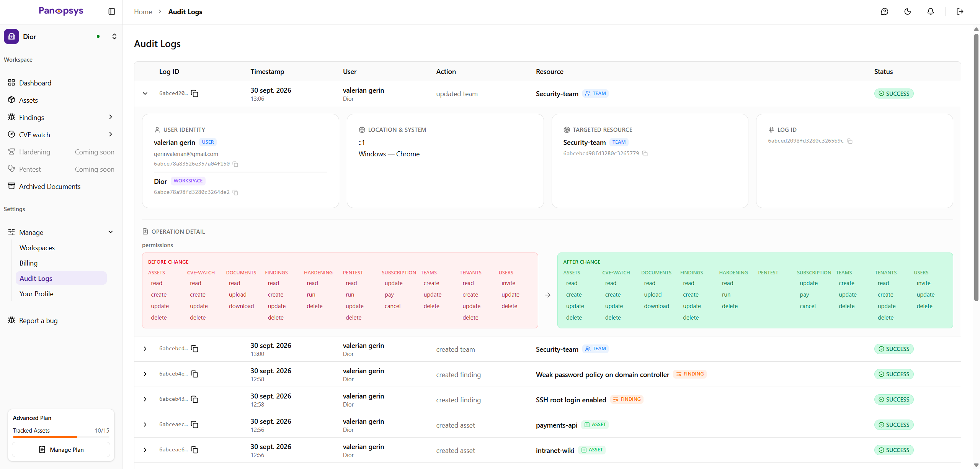Image resolution: width=980 pixels, height=469 pixels.
Task: Click the Manage Plan button
Action: click(x=61, y=449)
